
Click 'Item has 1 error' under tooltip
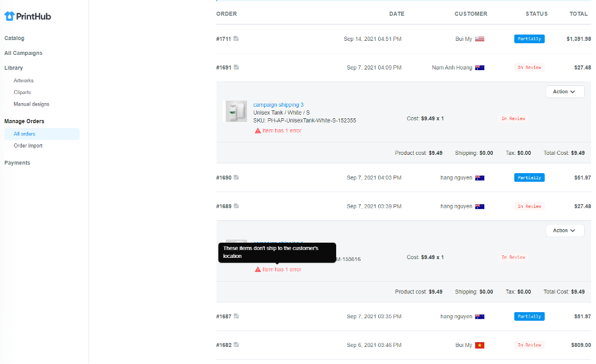coord(282,269)
